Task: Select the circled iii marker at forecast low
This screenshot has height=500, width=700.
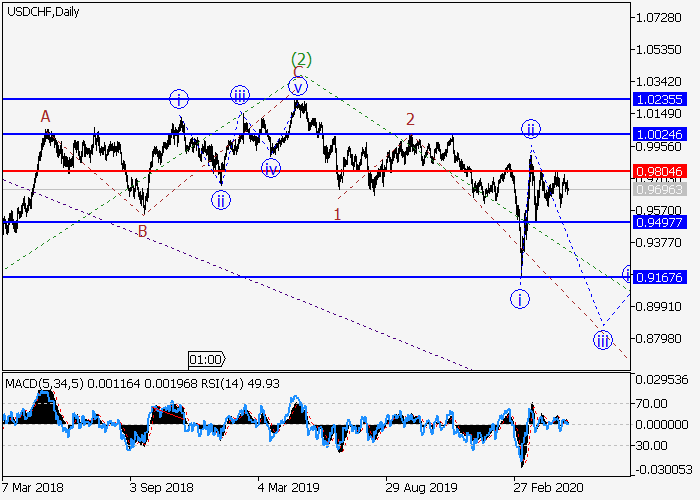Action: (602, 340)
